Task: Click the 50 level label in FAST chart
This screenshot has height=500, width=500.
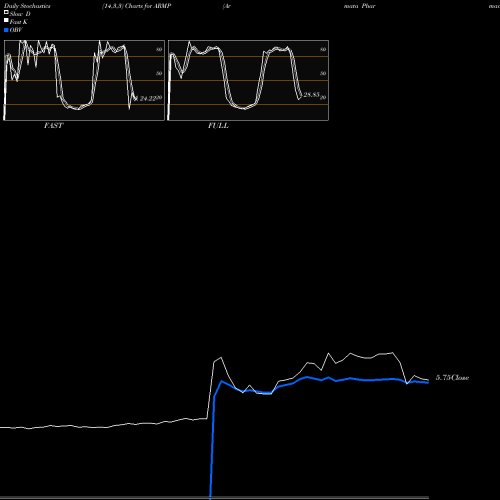Action: [159, 73]
